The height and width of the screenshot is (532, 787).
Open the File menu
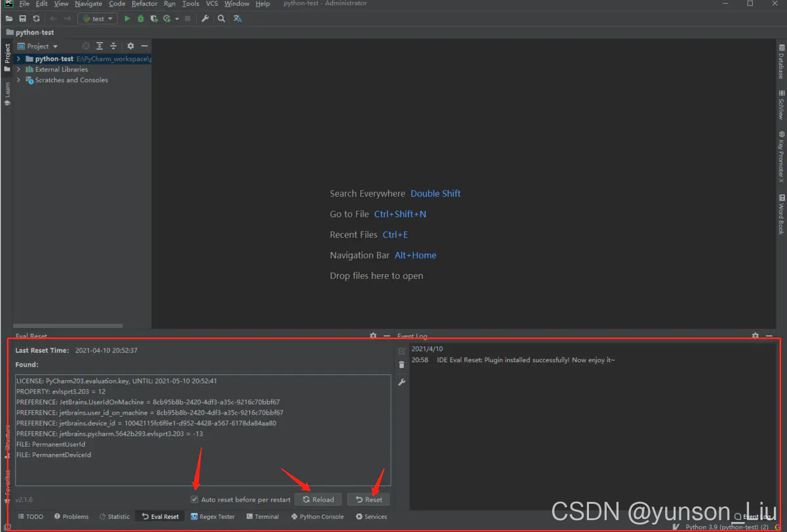point(24,4)
